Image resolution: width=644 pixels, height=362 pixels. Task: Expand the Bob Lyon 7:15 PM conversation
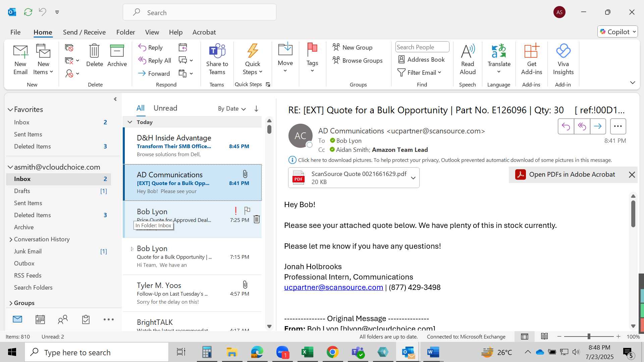[132, 249]
